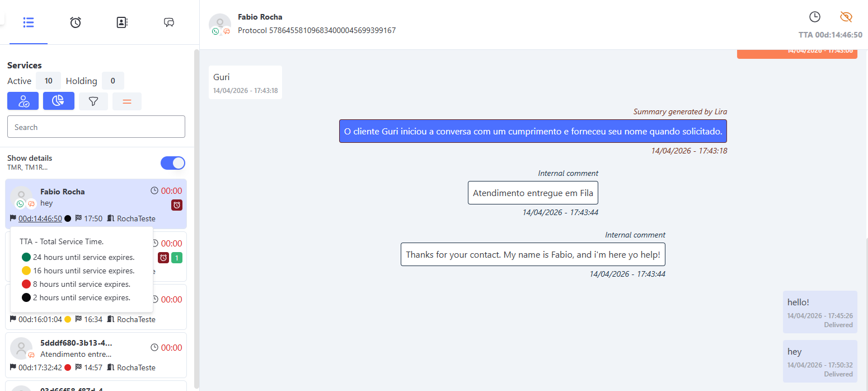Click the service list scrollbar
This screenshot has width=868, height=391.
click(x=196, y=218)
